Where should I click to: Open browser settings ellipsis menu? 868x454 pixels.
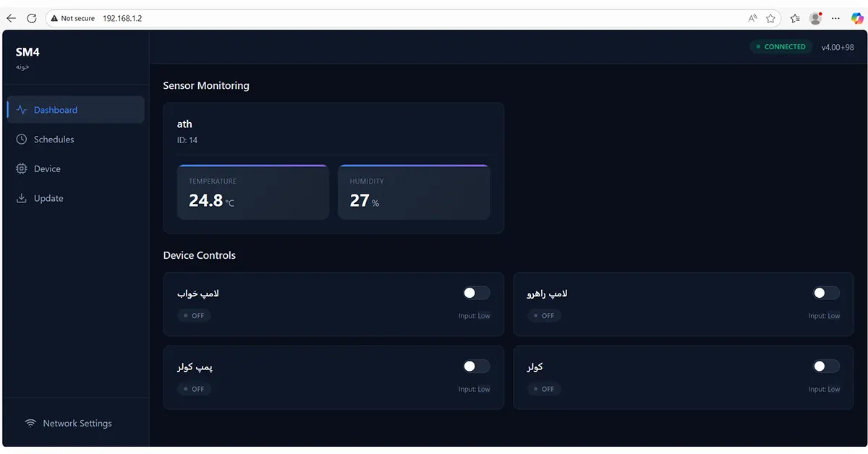pos(837,18)
